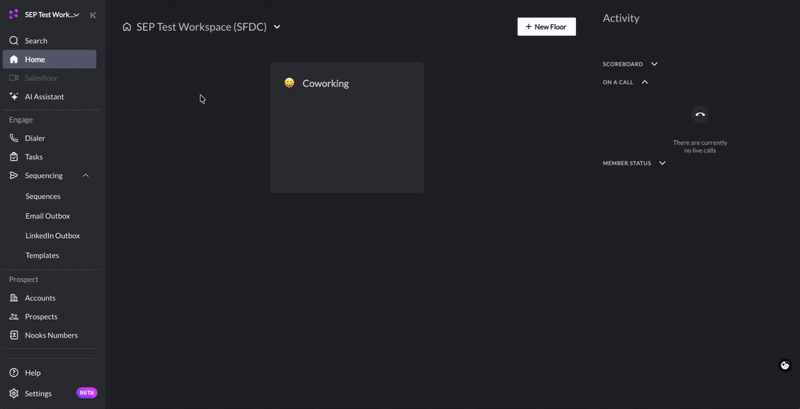800x409 pixels.
Task: Open the Tasks page
Action: (x=49, y=157)
